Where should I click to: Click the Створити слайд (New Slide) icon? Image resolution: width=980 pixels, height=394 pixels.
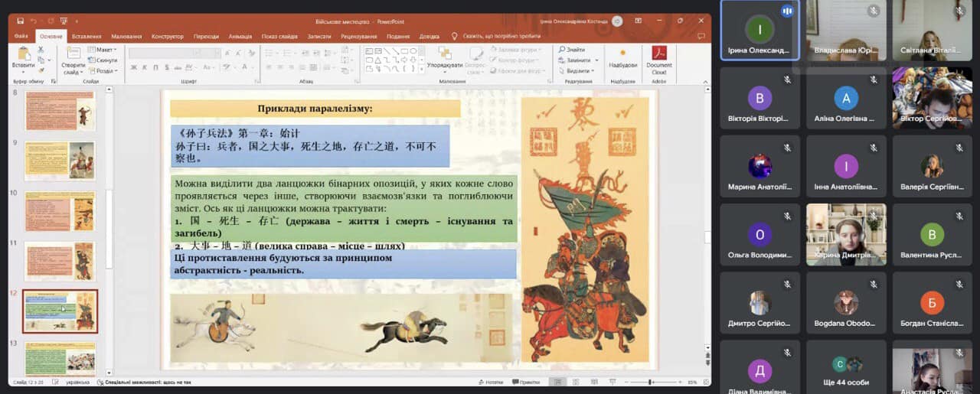point(73,54)
